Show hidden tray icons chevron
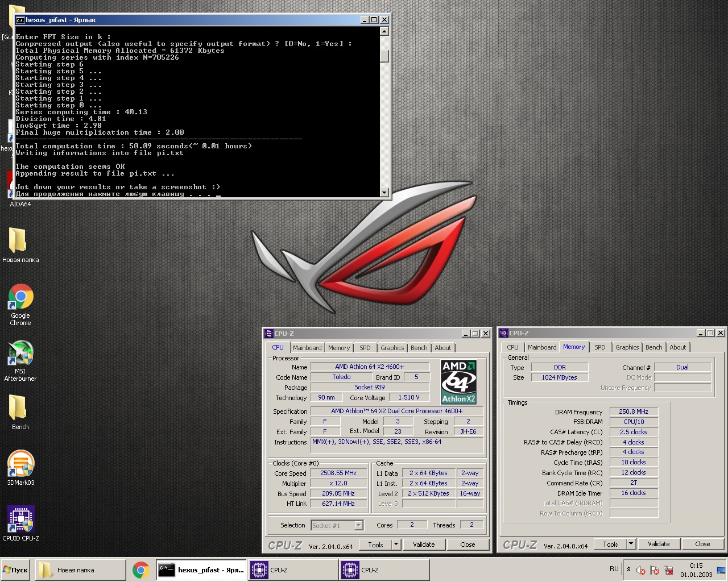Screen dimensions: 728x582 point(628,569)
